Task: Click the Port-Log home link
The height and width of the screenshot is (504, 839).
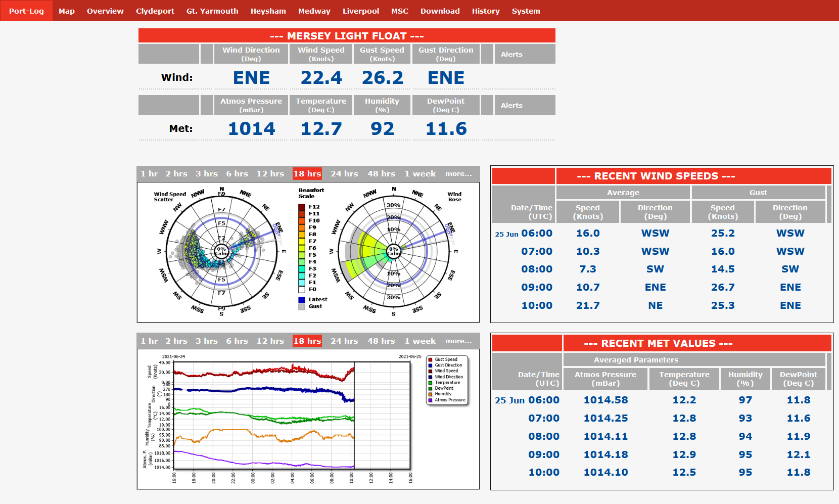Action: (x=26, y=11)
